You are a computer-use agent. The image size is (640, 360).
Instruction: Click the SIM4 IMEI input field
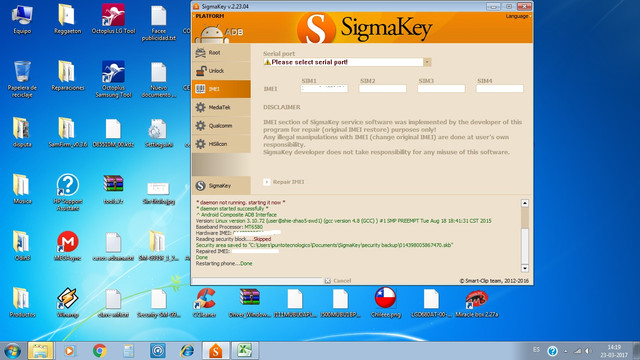coord(500,89)
